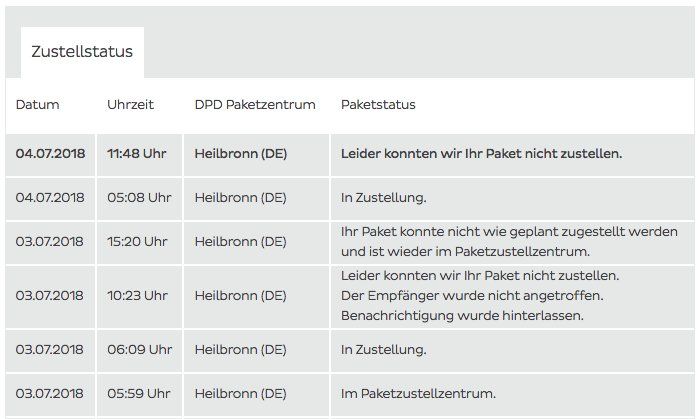Image resolution: width=699 pixels, height=419 pixels.
Task: Select the 06:09 Uhr time entry
Action: (x=139, y=349)
